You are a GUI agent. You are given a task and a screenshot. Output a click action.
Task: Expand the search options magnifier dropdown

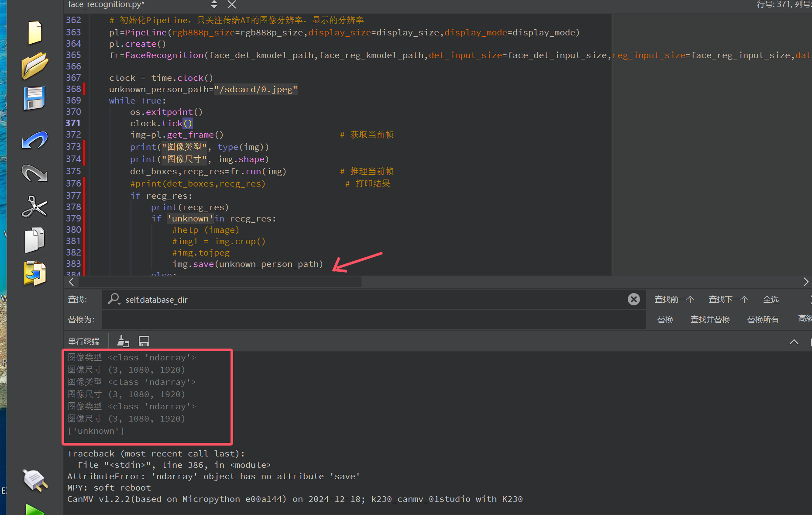[114, 299]
